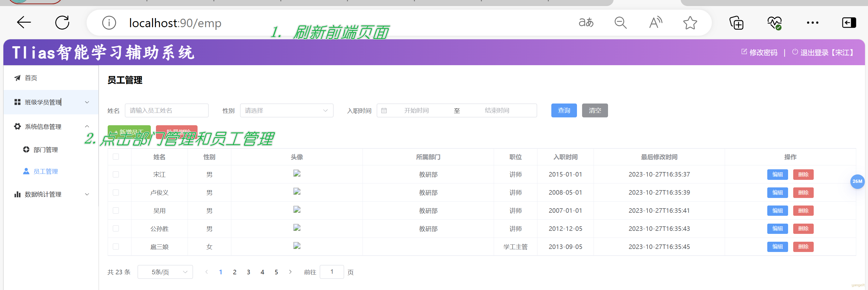Click the zoom out magnifier icon
Screen dimensions: 868x290
[620, 23]
